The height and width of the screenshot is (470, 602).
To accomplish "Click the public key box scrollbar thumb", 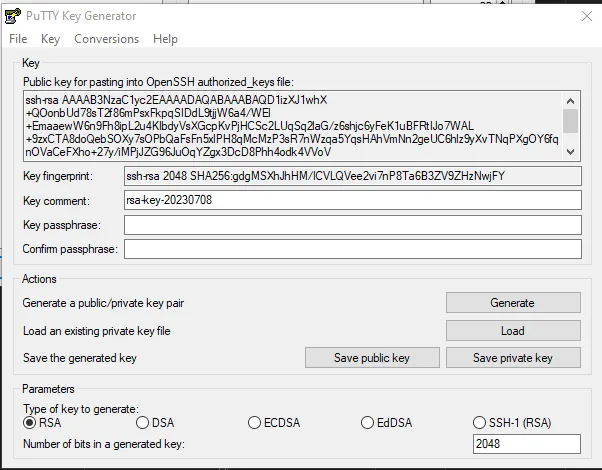I will pyautogui.click(x=571, y=121).
